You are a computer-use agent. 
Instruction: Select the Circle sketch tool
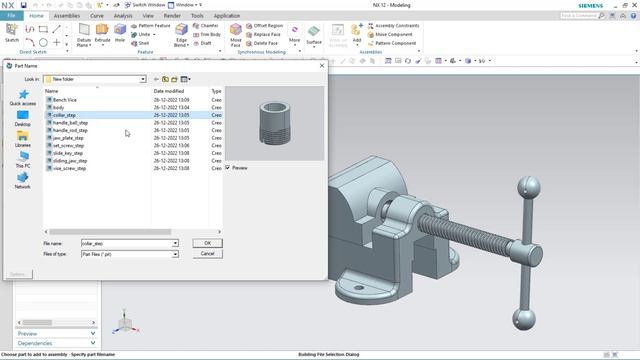click(43, 42)
